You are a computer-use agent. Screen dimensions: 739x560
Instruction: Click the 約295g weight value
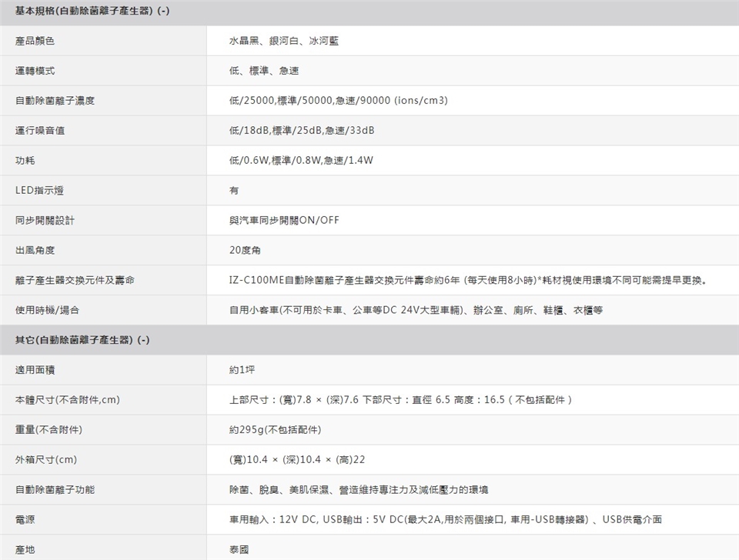[x=275, y=430]
